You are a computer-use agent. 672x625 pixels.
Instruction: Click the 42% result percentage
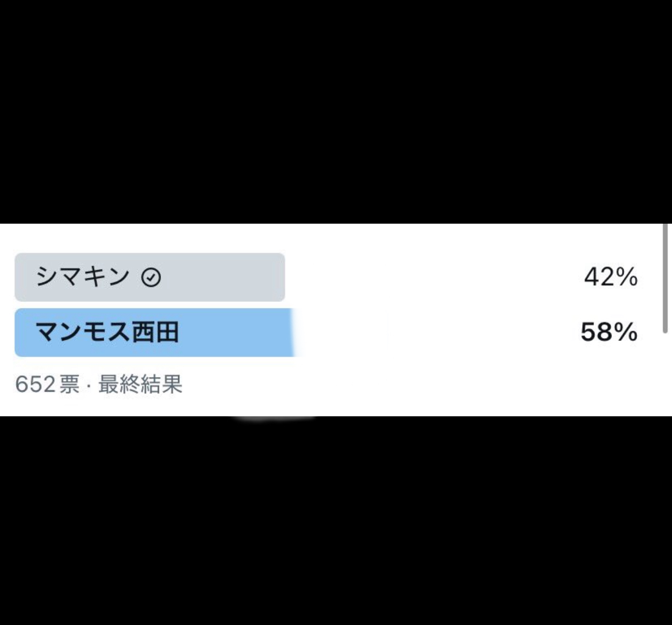[610, 277]
